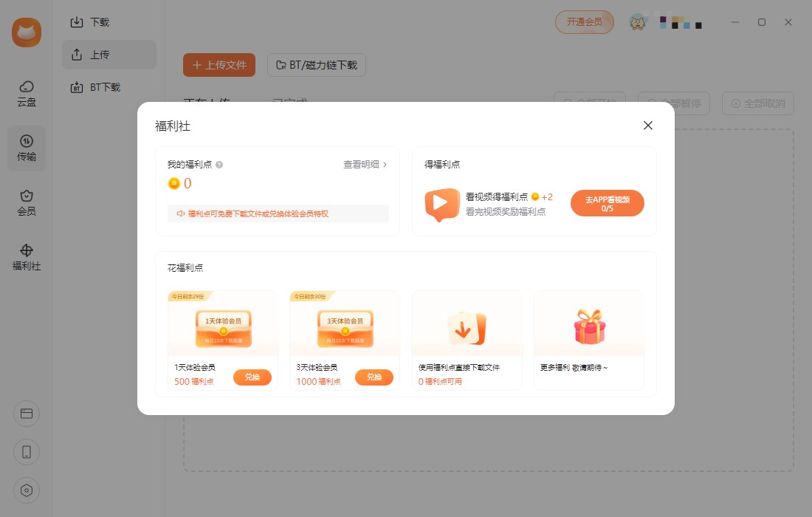Click the 福利点可免费下载文件 notice bar
812x517 pixels.
click(x=278, y=213)
